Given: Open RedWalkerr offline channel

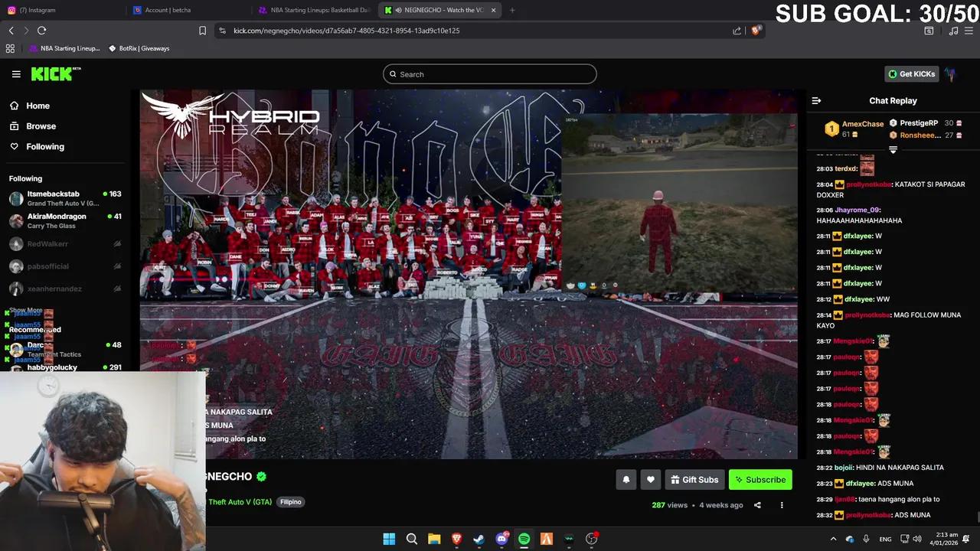Looking at the screenshot, I should coord(64,244).
